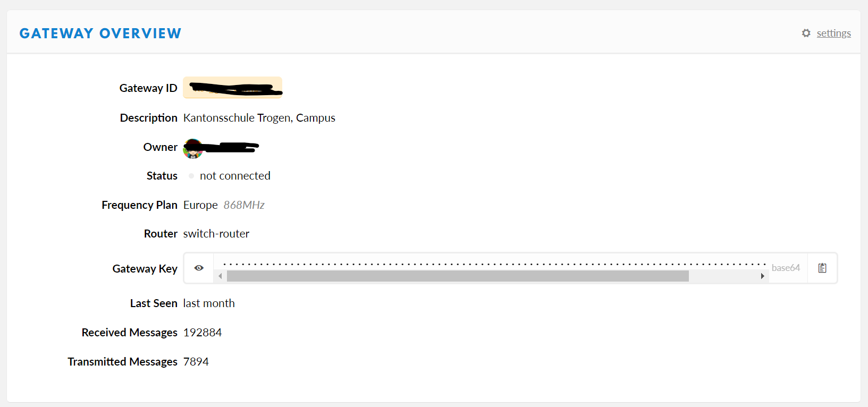Click the 868MHz frequency text
Image resolution: width=868 pixels, height=407 pixels.
click(244, 205)
